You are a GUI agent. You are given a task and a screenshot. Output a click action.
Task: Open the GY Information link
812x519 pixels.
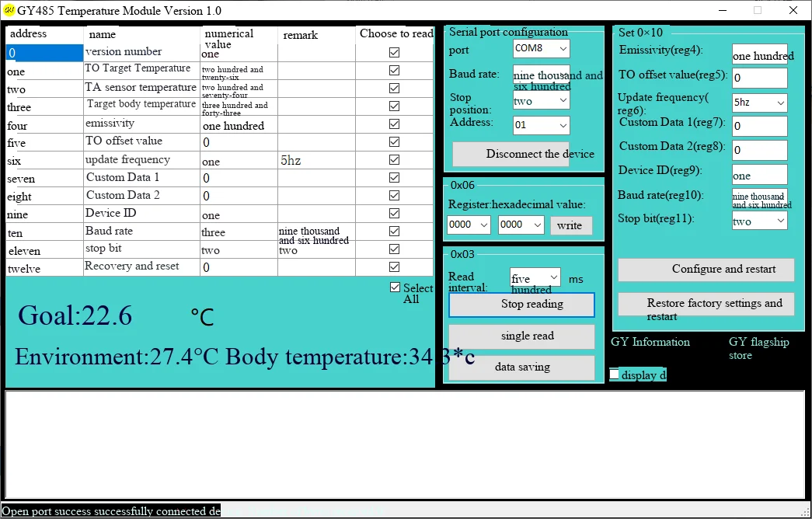coord(650,342)
